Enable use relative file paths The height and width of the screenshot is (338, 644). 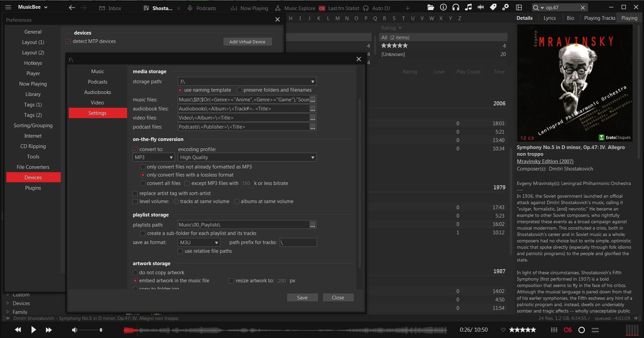(x=180, y=251)
